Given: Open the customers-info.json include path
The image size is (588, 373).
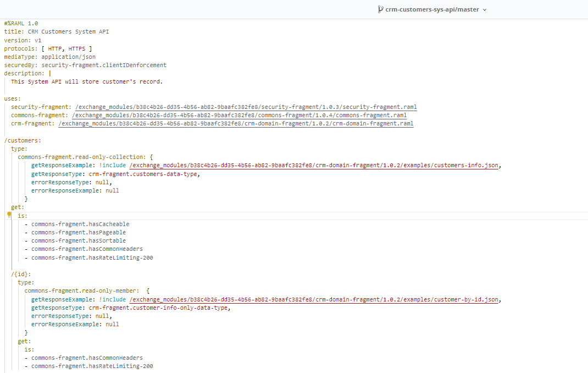Looking at the screenshot, I should point(314,165).
